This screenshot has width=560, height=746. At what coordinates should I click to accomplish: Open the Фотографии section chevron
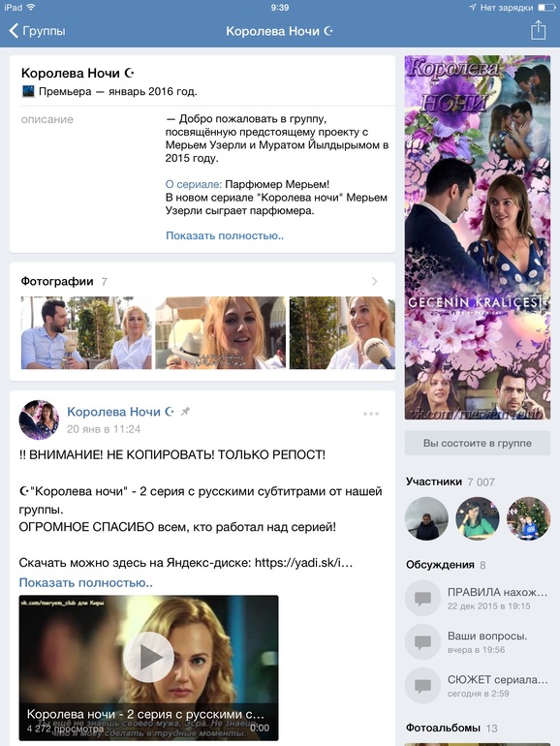(x=374, y=281)
